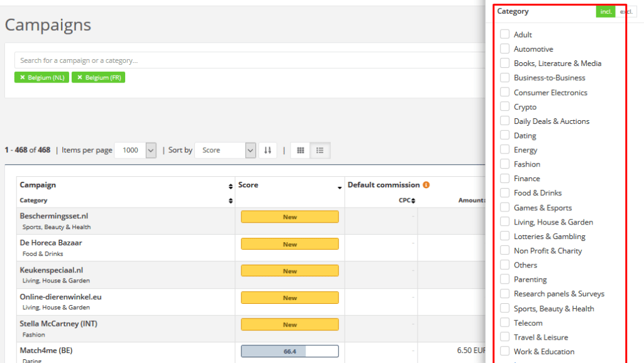This screenshot has width=644, height=363.
Task: Sort by Score column arrow
Action: tap(340, 187)
